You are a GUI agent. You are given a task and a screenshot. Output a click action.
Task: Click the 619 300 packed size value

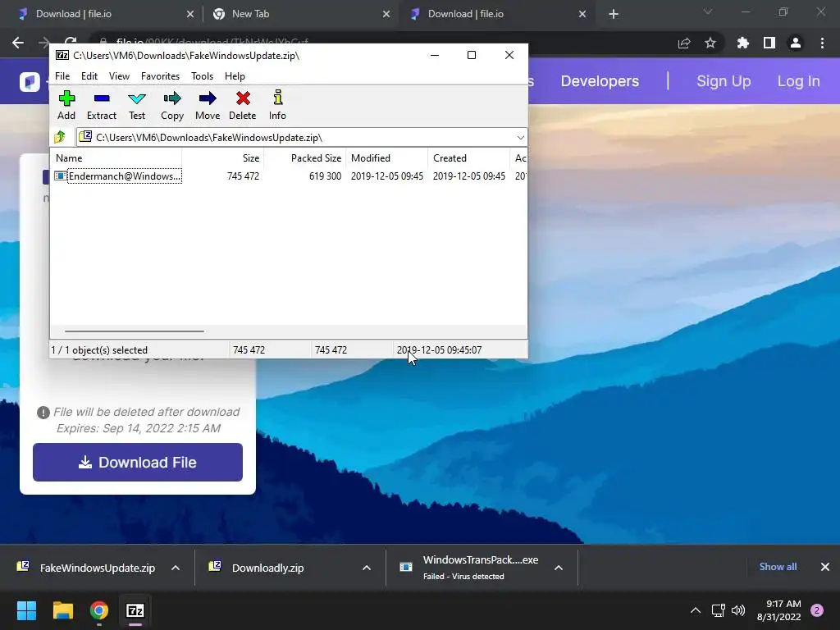click(x=325, y=176)
